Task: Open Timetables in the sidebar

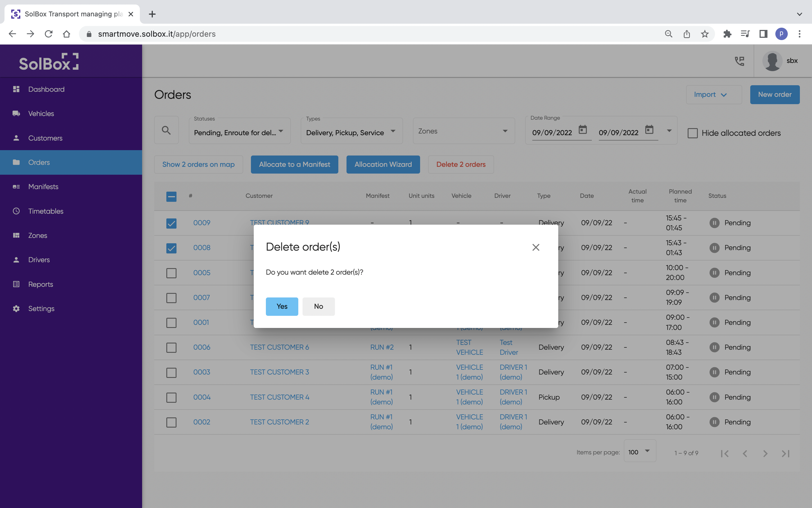Action: point(71,211)
